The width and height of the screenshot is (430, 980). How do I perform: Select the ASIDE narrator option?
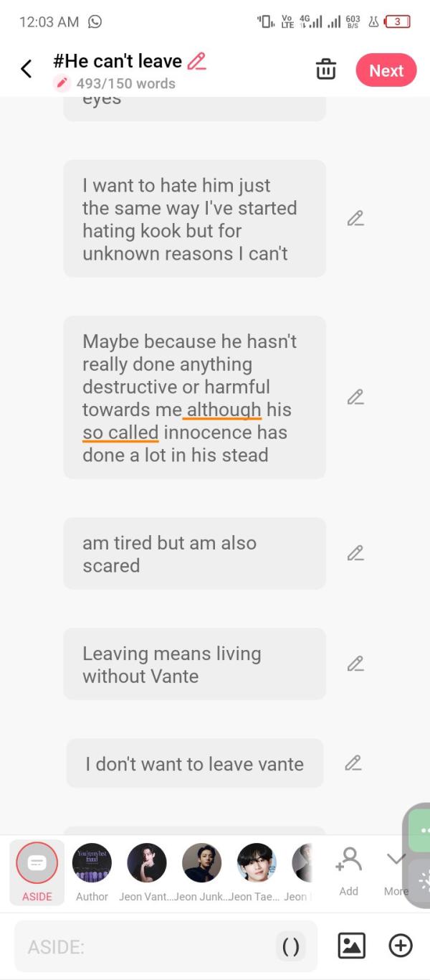pos(37,872)
